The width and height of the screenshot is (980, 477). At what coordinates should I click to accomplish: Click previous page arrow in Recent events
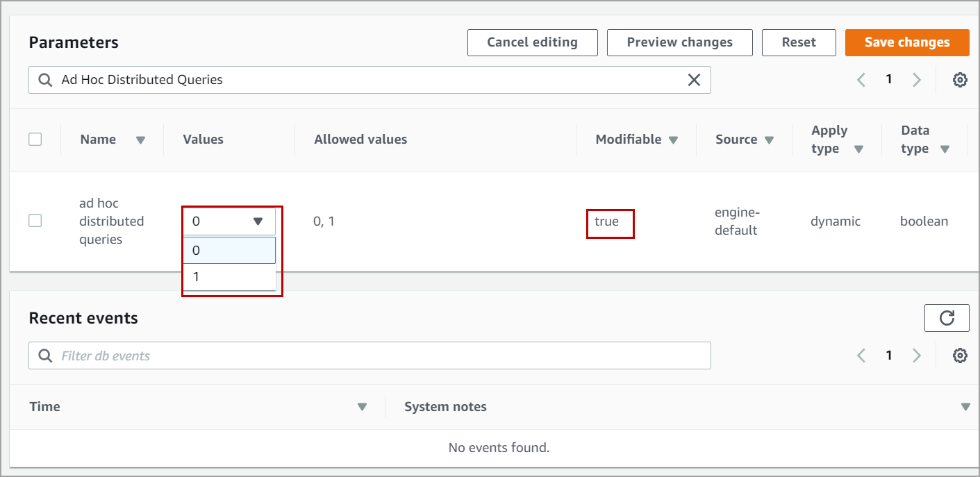[861, 355]
